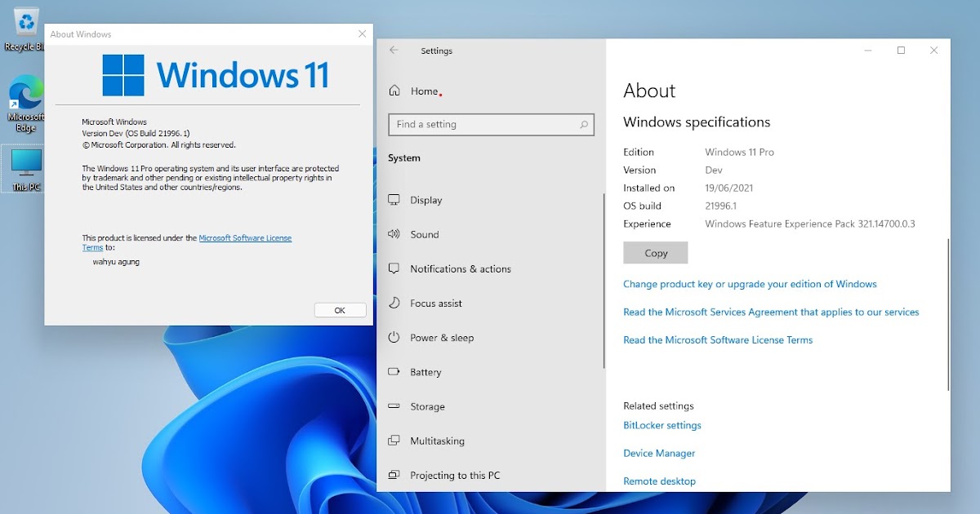980x514 pixels.
Task: Open the change product key link
Action: [750, 283]
